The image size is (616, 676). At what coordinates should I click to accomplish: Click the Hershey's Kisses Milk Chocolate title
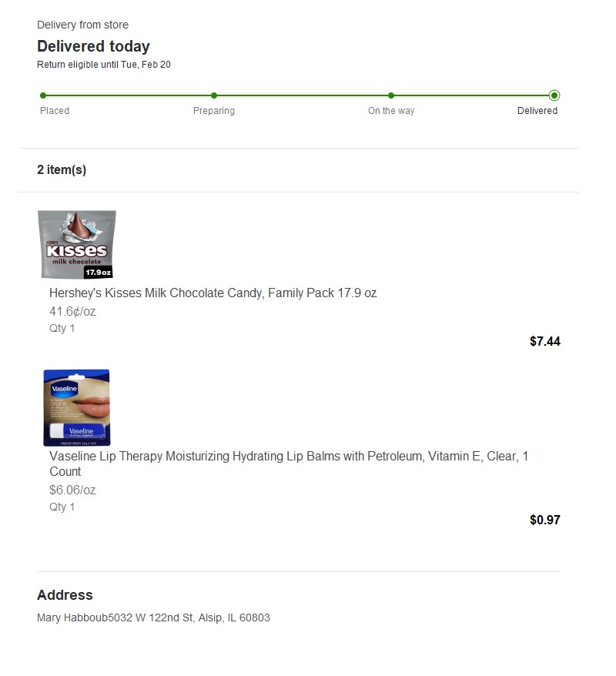213,293
